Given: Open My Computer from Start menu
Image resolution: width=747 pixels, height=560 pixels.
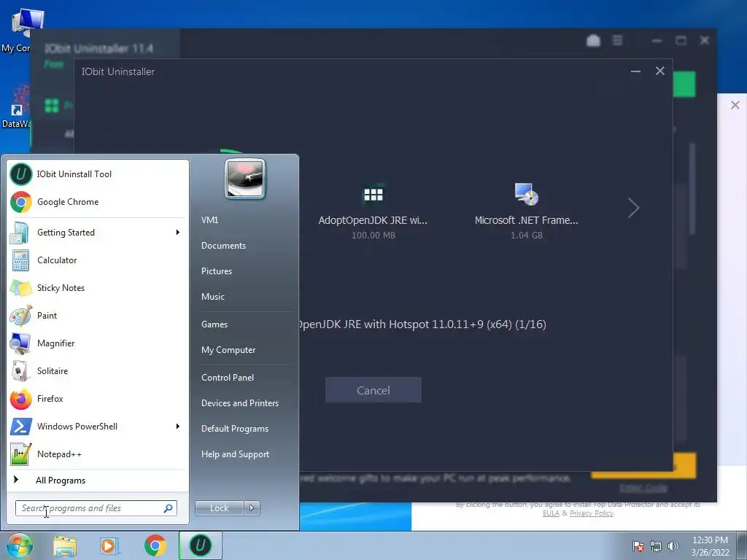Looking at the screenshot, I should [228, 350].
